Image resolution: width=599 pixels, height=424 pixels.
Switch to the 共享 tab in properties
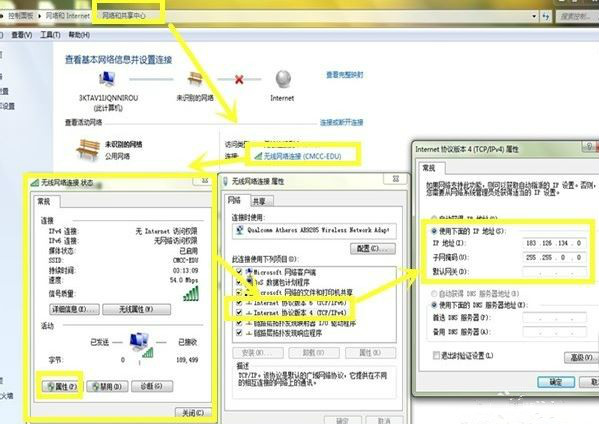click(x=261, y=201)
